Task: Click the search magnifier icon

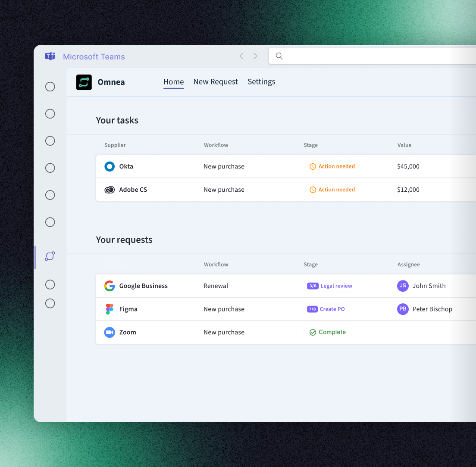Action: point(279,56)
